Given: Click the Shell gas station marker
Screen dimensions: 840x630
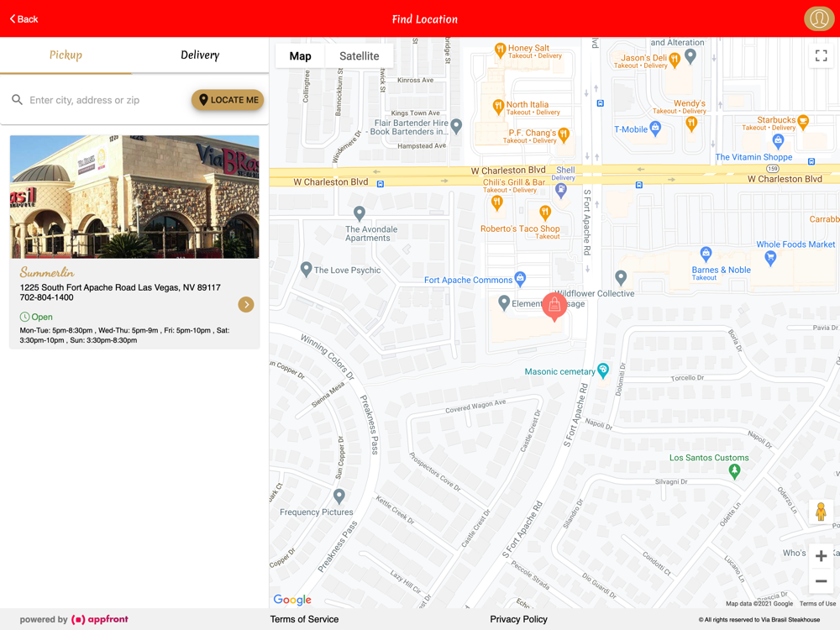Looking at the screenshot, I should point(561,190).
